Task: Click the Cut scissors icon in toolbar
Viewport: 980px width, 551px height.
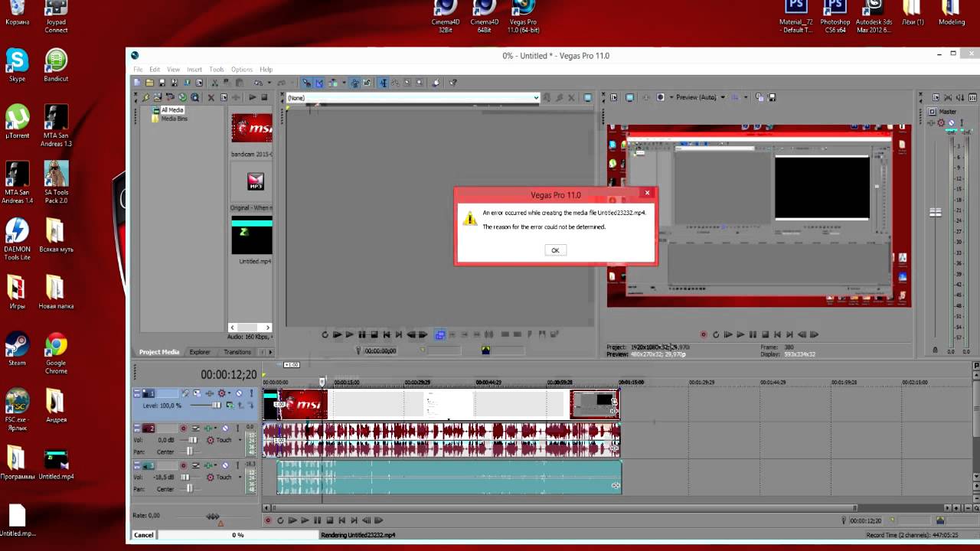Action: coord(215,83)
